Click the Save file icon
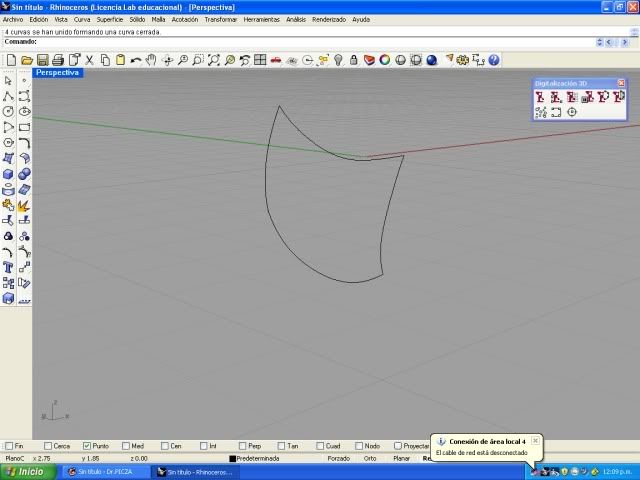Viewport: 640px width, 480px height. click(x=42, y=60)
